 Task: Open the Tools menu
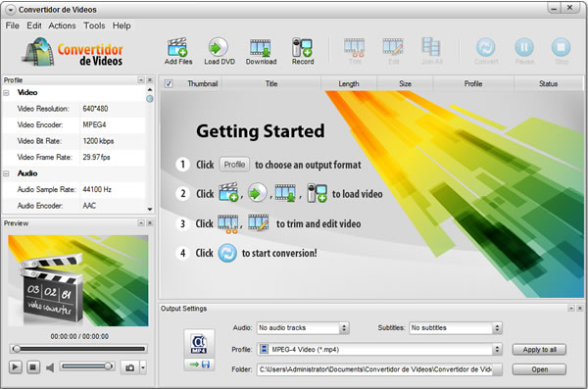(94, 25)
